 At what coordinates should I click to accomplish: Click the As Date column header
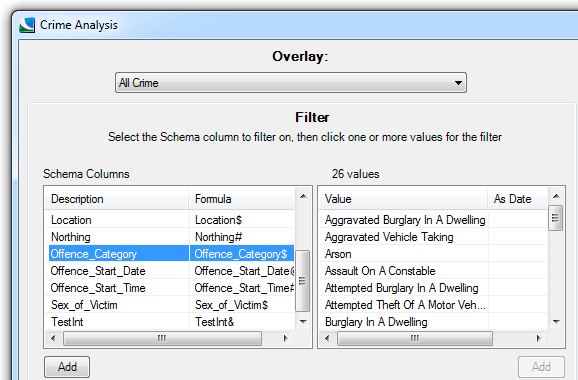click(x=517, y=199)
